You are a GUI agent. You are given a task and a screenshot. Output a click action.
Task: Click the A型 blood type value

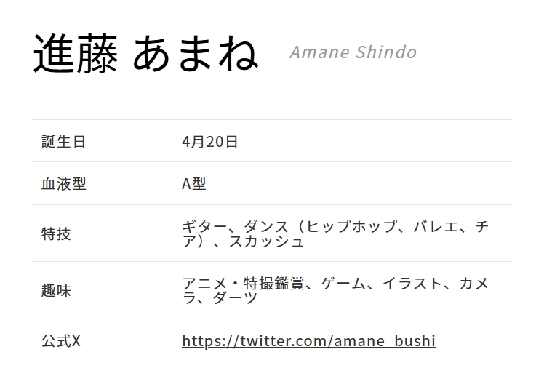click(194, 183)
